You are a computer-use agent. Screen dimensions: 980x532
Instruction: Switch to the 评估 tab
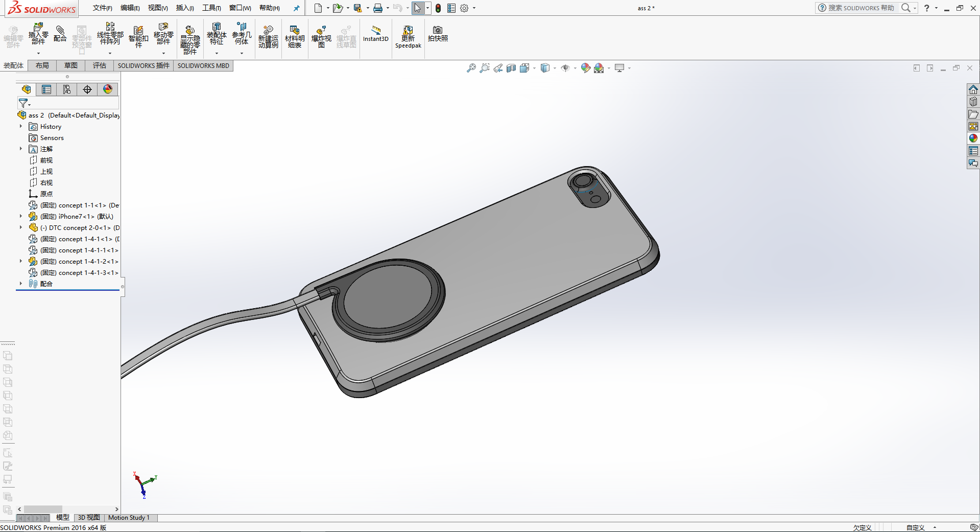(99, 65)
